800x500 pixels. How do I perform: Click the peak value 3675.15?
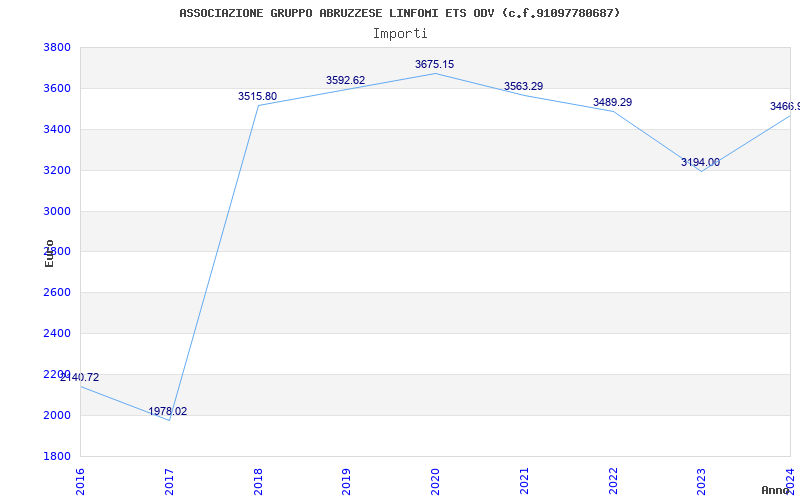434,64
